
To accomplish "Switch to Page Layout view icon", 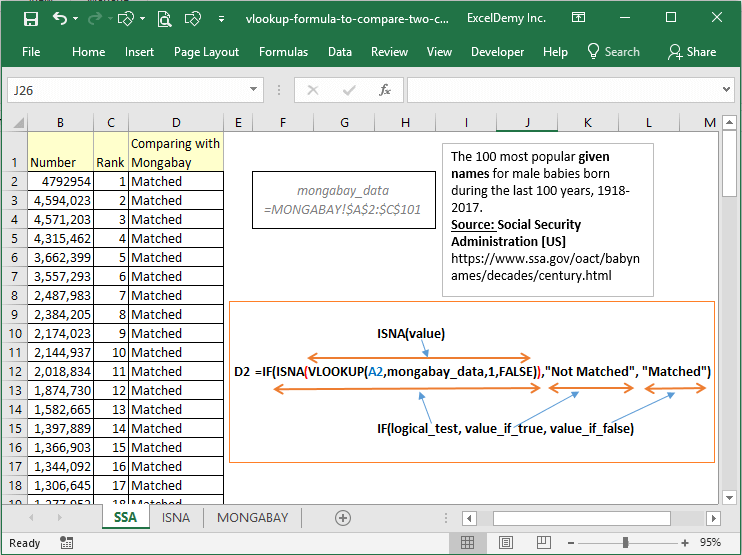I will [506, 542].
